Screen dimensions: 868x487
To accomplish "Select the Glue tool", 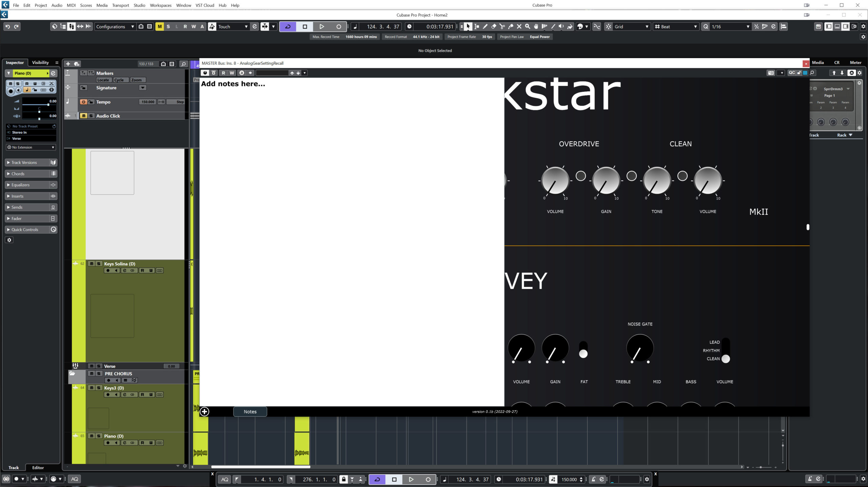I will coord(511,26).
